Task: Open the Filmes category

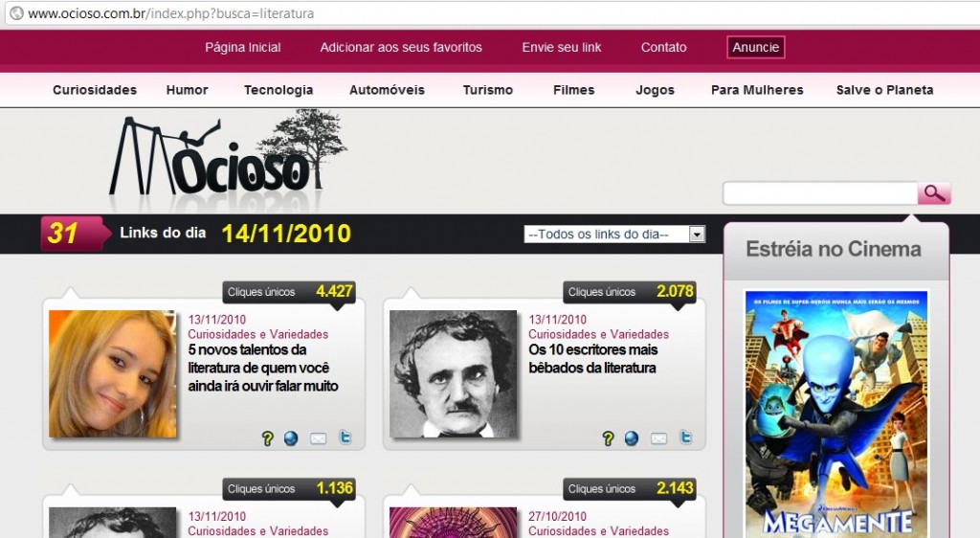Action: (x=574, y=90)
